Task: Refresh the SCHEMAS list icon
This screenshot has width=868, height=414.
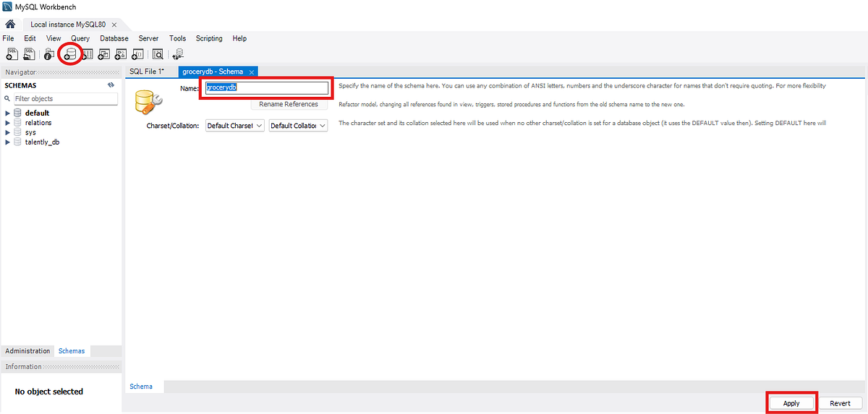Action: [x=111, y=85]
